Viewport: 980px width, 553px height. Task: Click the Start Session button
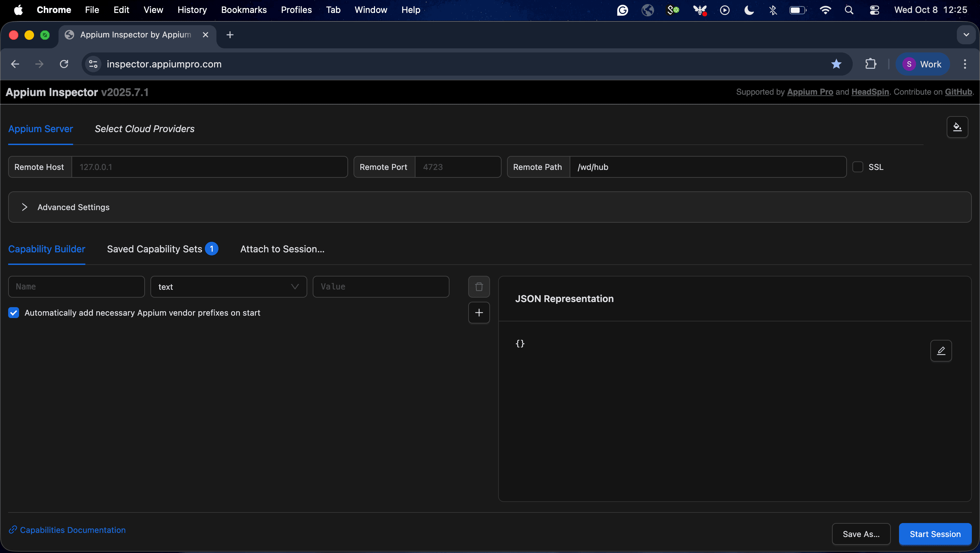coord(935,534)
